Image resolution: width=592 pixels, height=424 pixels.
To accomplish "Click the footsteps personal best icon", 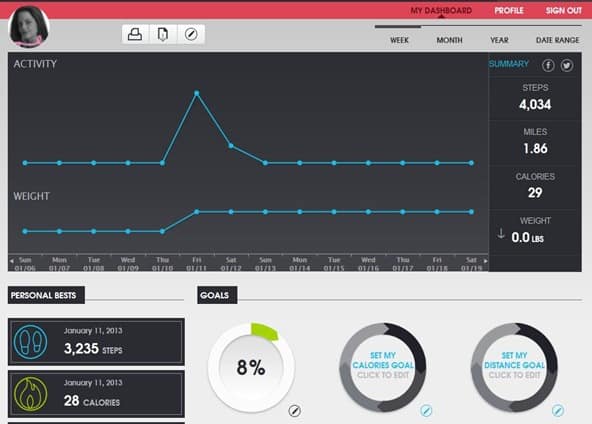I will (x=31, y=342).
